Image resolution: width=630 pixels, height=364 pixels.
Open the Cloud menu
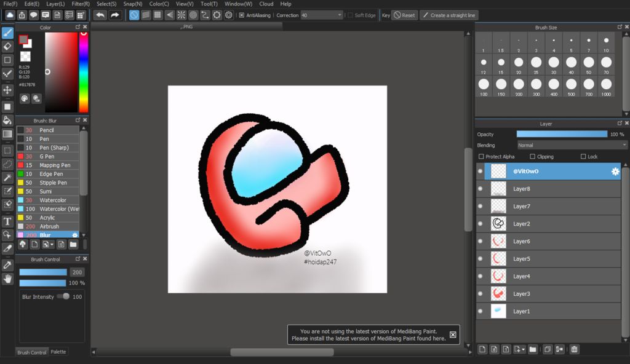266,4
